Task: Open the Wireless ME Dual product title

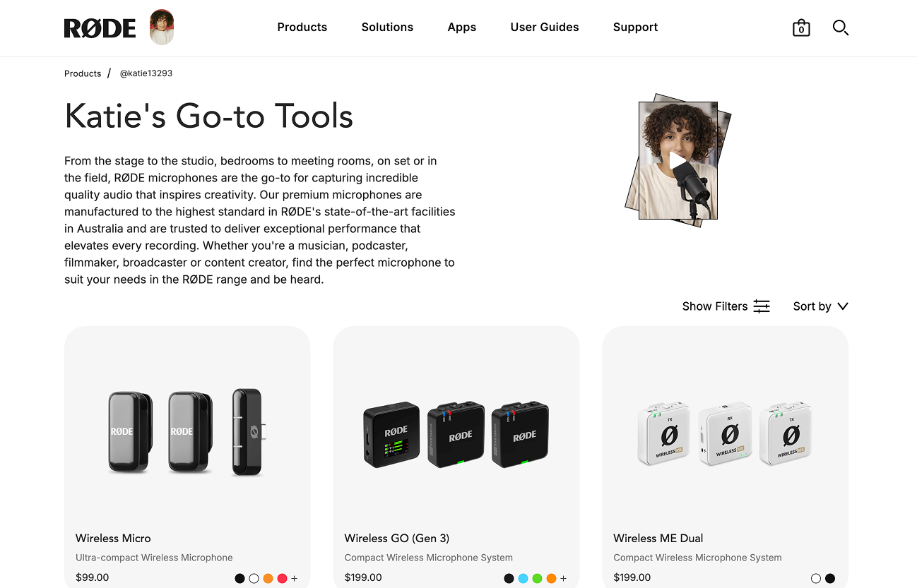Action: (658, 538)
